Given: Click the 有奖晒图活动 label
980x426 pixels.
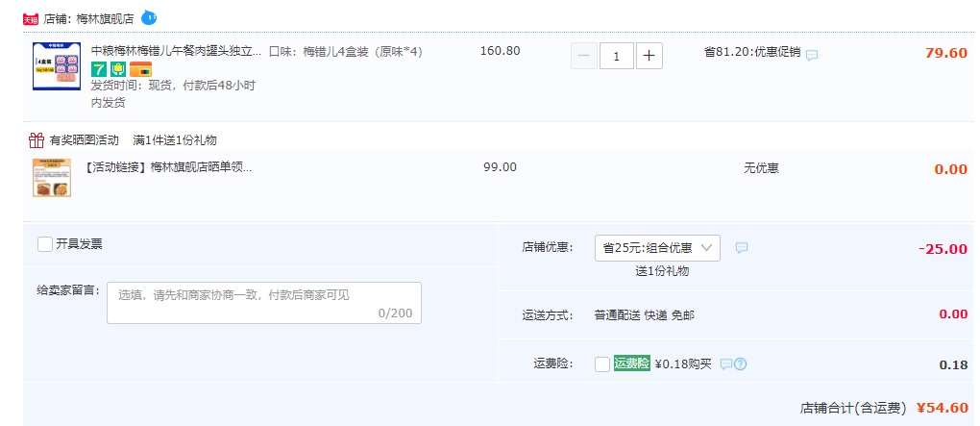Looking at the screenshot, I should (85, 140).
